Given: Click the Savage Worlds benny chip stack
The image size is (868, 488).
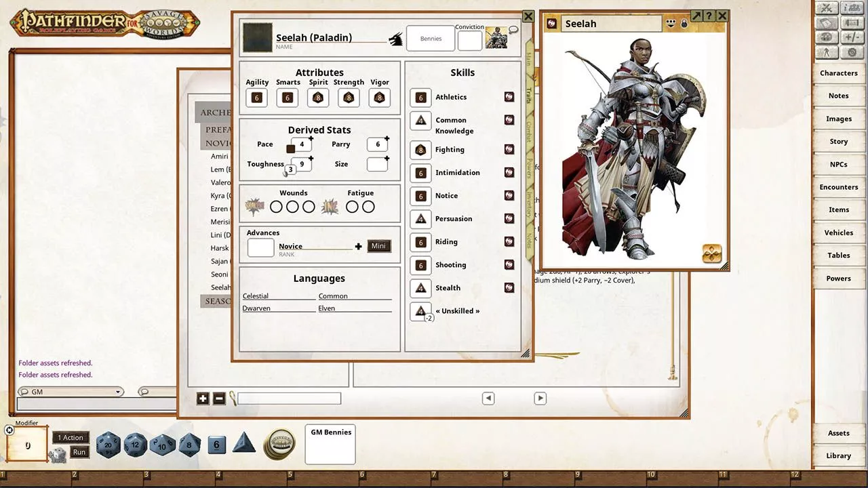Looking at the screenshot, I should (x=279, y=445).
